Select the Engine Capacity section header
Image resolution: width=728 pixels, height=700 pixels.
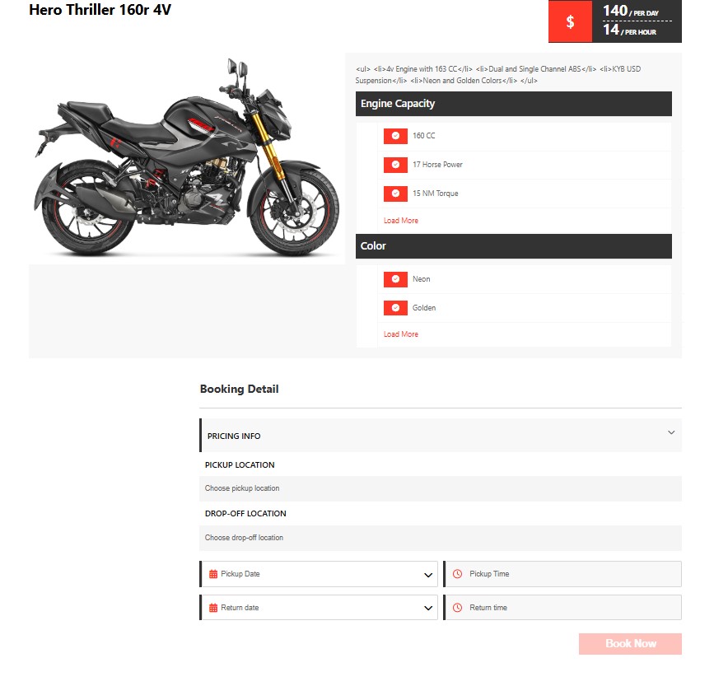coord(514,104)
